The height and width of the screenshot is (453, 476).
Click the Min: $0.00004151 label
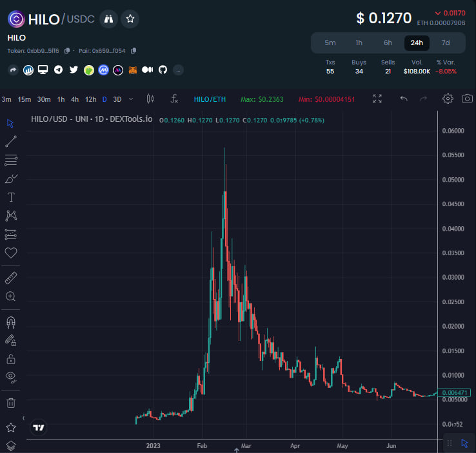click(326, 99)
